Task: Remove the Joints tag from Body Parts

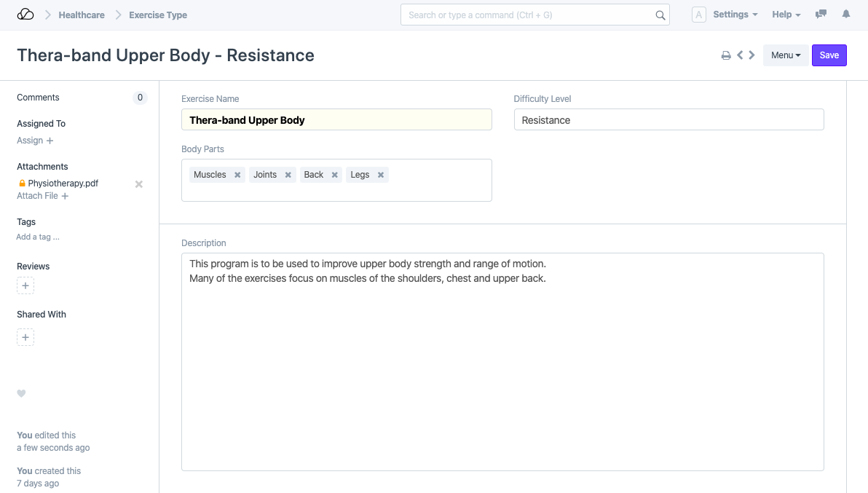Action: [288, 175]
